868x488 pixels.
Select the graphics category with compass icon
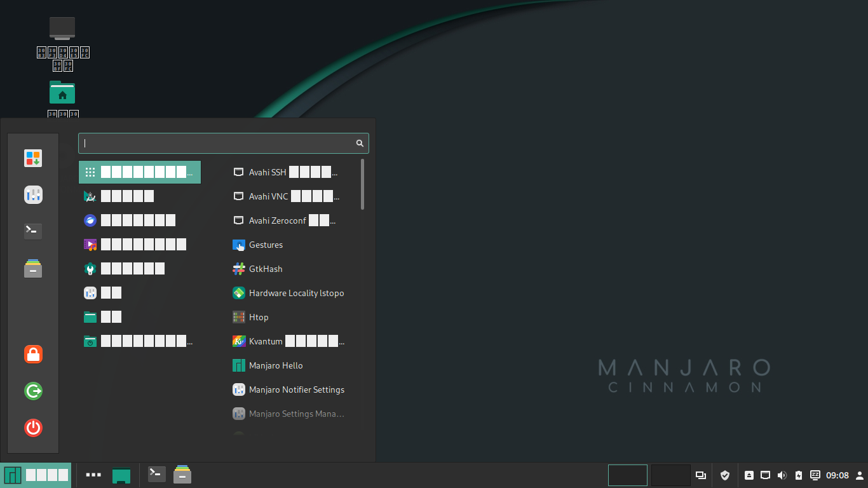click(140, 196)
